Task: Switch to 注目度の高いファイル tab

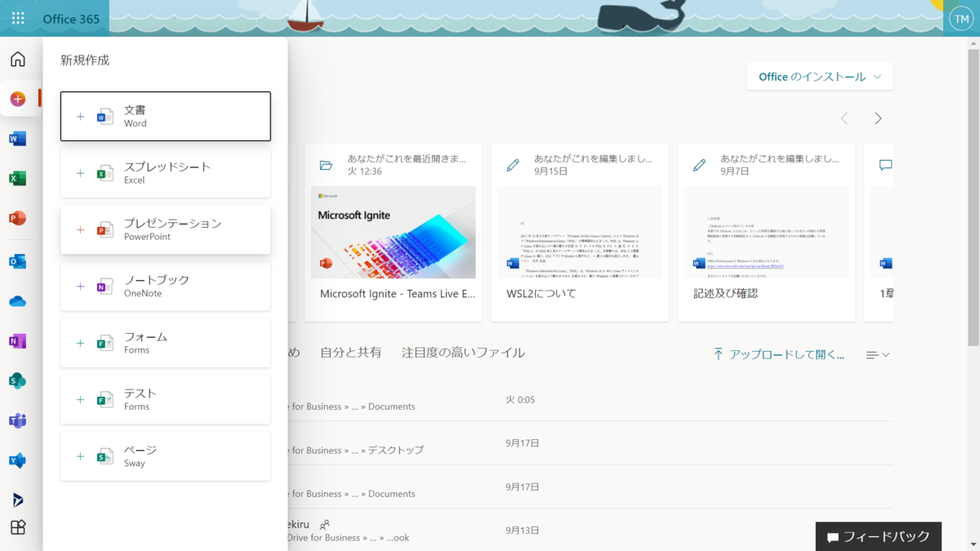Action: 463,353
